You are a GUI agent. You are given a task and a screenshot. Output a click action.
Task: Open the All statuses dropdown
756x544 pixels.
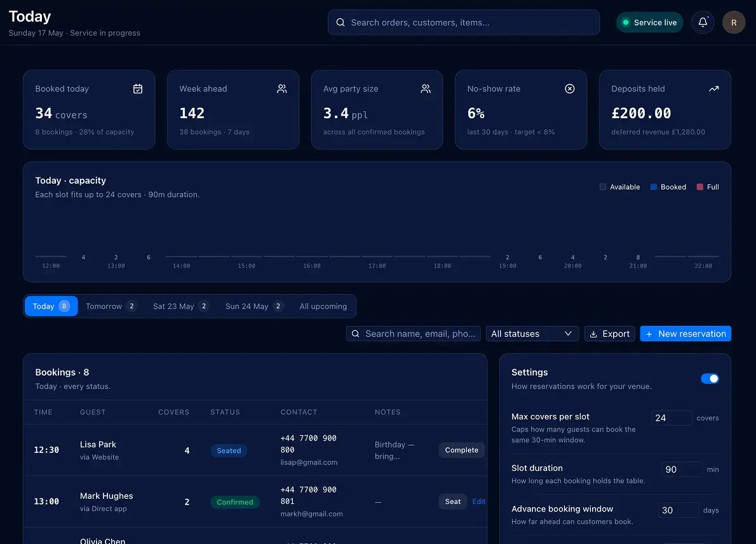[532, 334]
